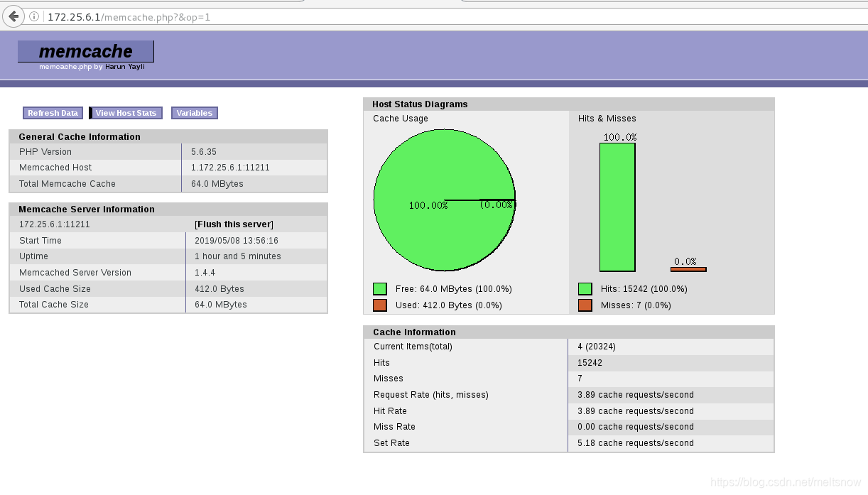The width and height of the screenshot is (868, 495).
Task: Click the browser back arrow button
Action: point(13,16)
